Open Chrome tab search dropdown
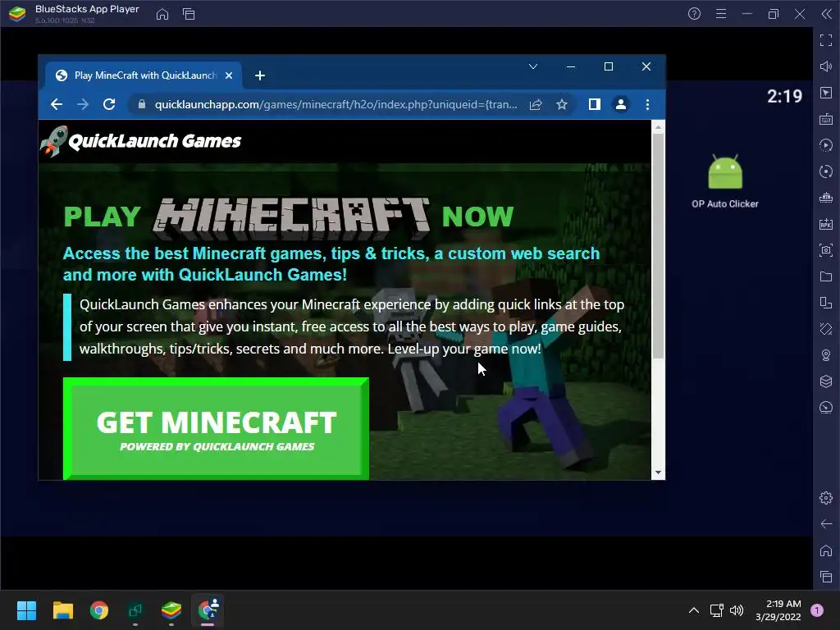The width and height of the screenshot is (840, 630). (533, 66)
